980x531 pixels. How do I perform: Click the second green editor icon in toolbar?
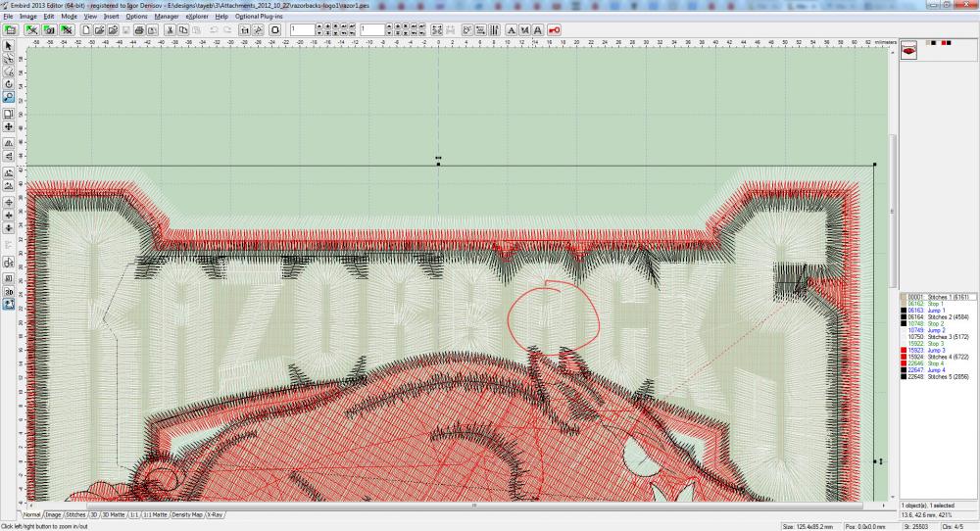pyautogui.click(x=49, y=30)
